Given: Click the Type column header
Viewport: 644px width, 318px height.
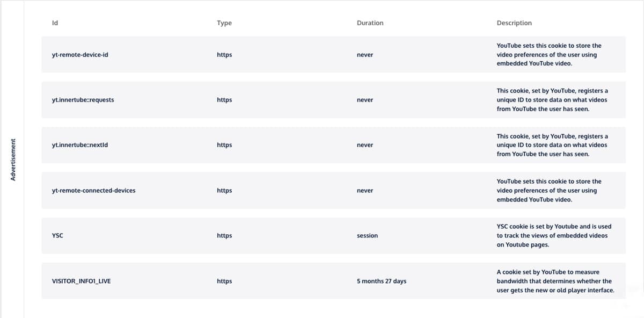Looking at the screenshot, I should tap(224, 23).
